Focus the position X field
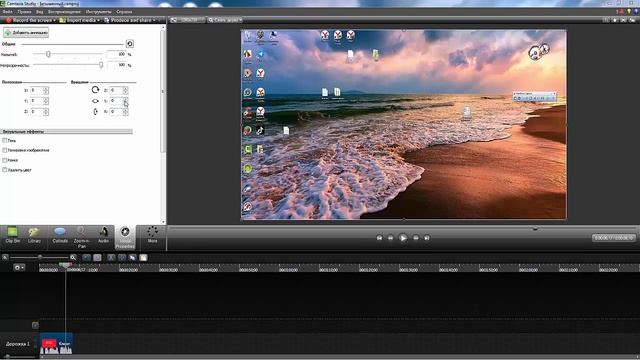 point(37,90)
